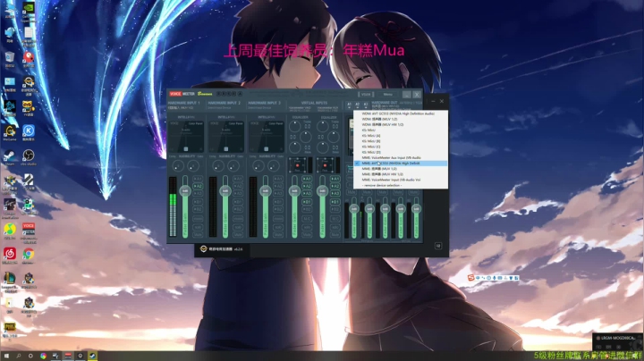Click the red record dot on first virtual input pan pad
The image size is (644, 361).
click(x=297, y=165)
